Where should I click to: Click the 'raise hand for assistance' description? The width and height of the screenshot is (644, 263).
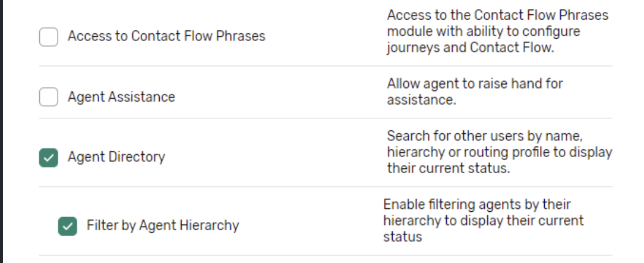[475, 92]
